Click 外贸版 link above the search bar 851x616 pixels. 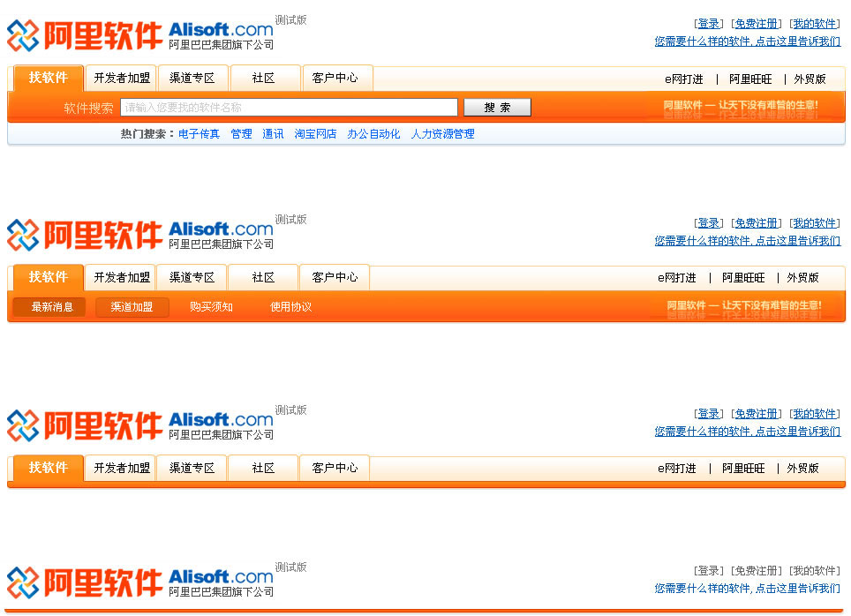[810, 79]
